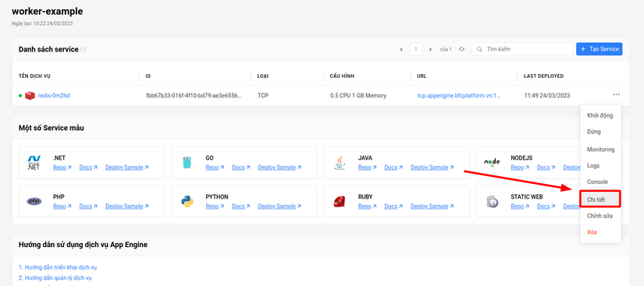Open NODEJS Repo link
Screen dimensions: 644x286
pyautogui.click(x=521, y=168)
